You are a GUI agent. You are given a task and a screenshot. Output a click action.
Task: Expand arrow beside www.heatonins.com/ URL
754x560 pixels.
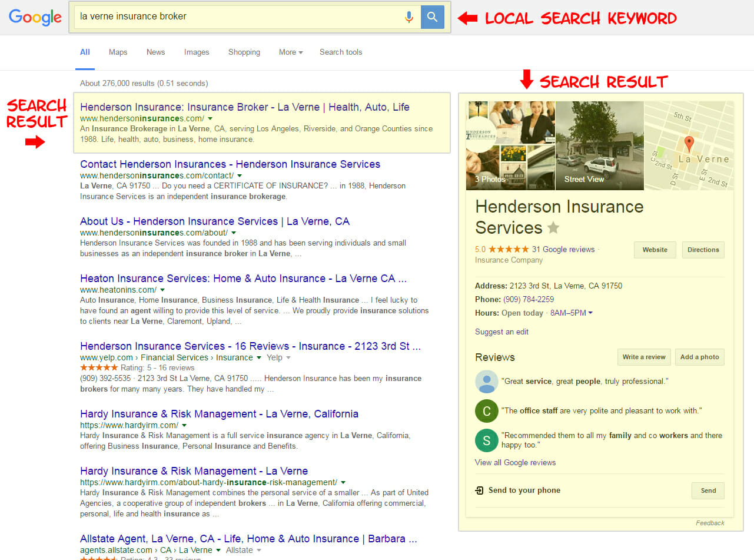pos(162,290)
